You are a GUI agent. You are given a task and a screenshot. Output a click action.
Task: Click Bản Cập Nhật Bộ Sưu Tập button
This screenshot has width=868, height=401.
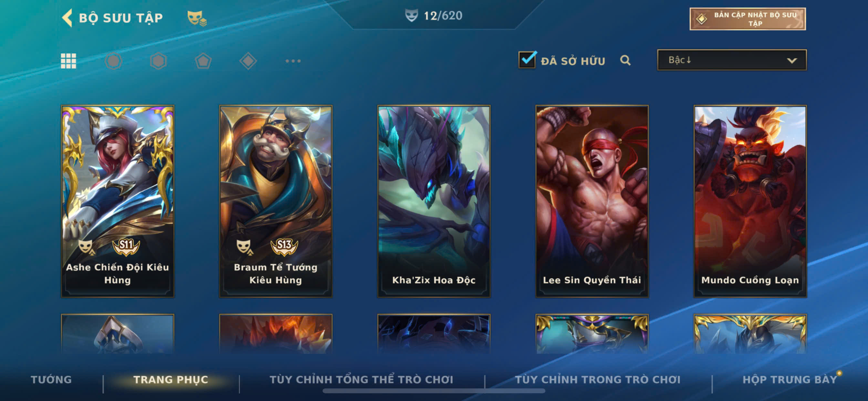tap(747, 19)
